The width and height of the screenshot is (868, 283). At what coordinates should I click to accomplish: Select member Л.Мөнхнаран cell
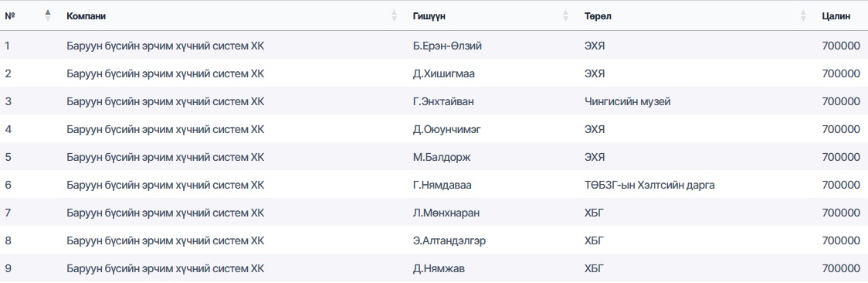pos(446,212)
